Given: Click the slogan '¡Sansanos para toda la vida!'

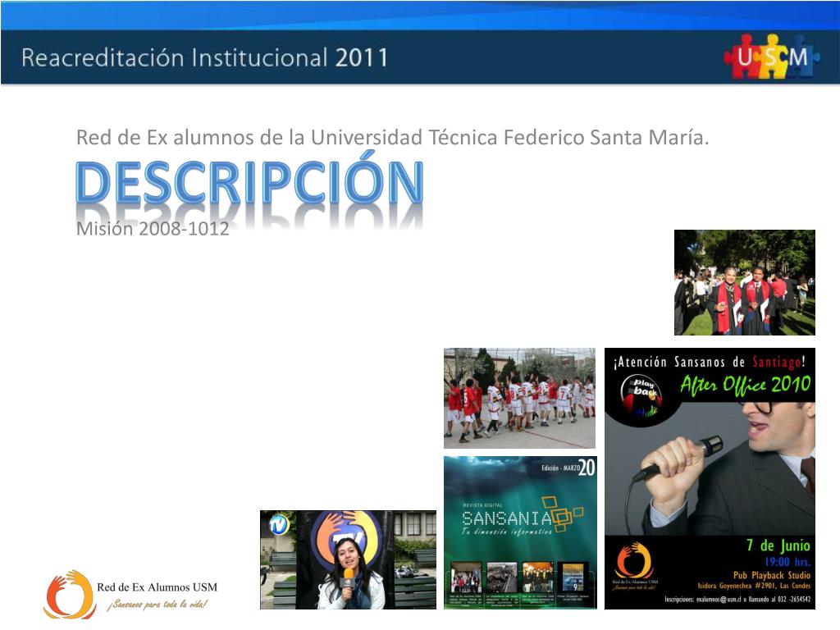Looking at the screenshot, I should coord(157,605).
